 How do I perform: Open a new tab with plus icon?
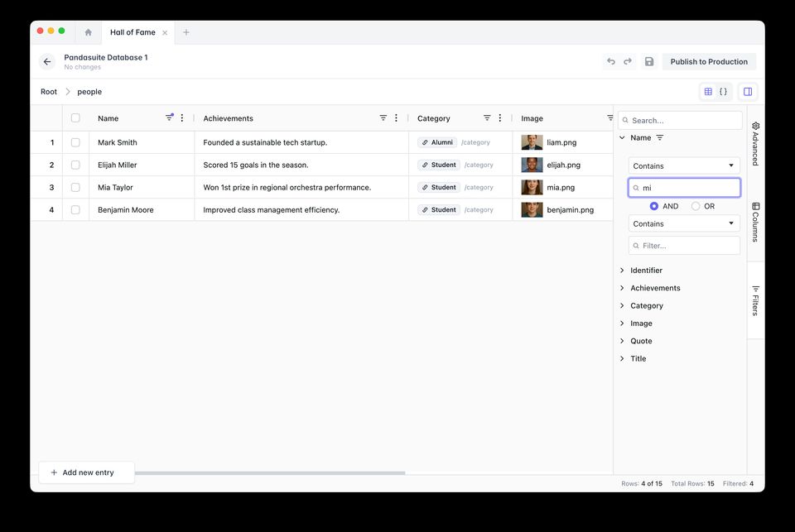[x=186, y=32]
